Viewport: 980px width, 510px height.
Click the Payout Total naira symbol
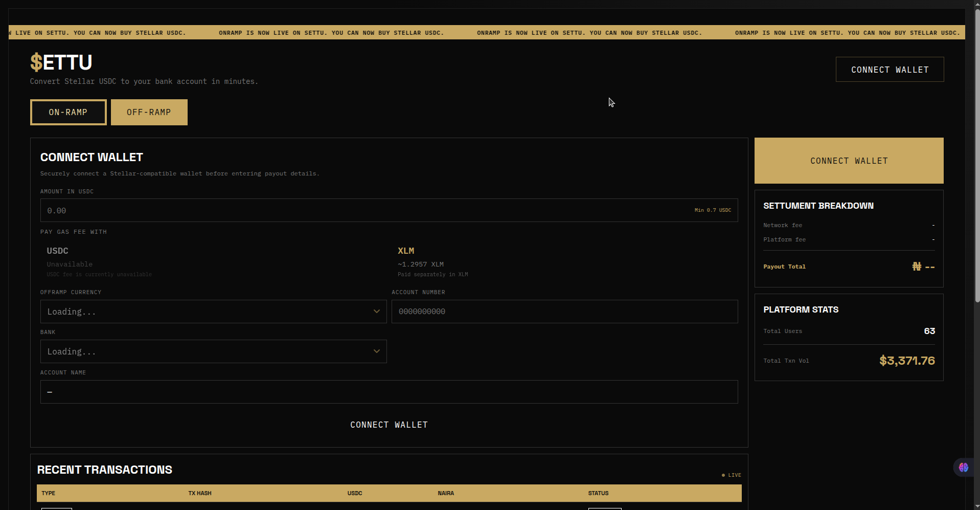tap(917, 267)
